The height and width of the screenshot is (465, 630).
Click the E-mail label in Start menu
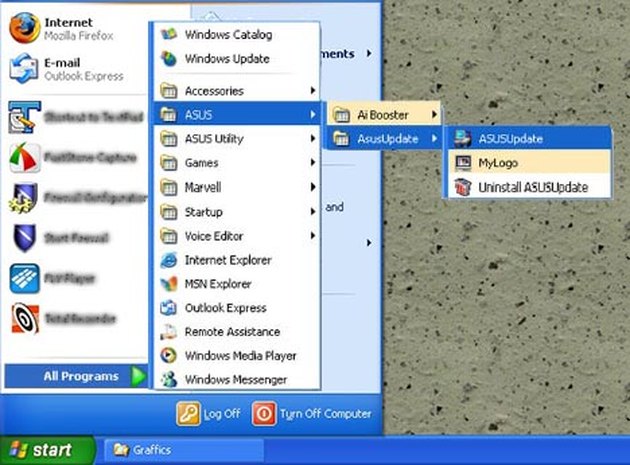(x=62, y=63)
